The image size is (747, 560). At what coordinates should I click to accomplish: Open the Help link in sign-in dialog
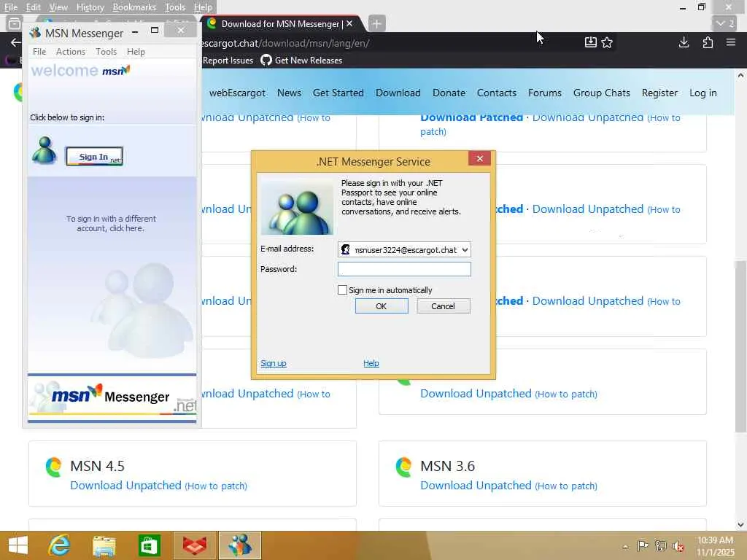tap(371, 363)
